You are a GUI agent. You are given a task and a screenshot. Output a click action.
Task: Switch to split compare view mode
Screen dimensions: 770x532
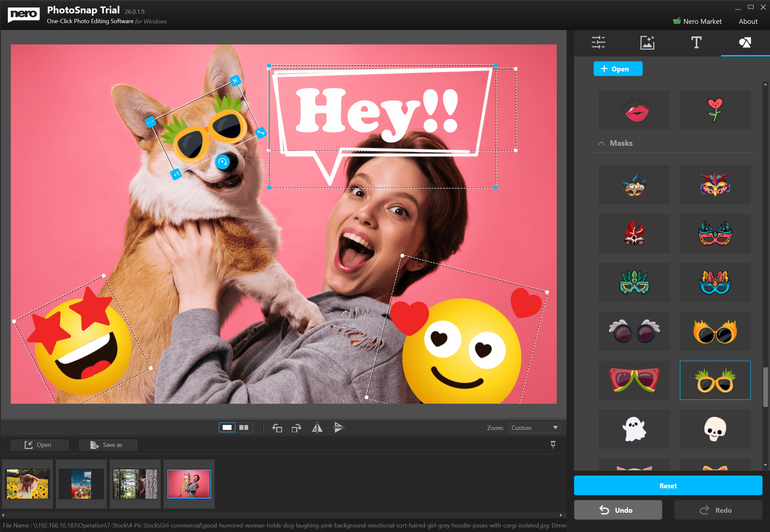point(244,428)
